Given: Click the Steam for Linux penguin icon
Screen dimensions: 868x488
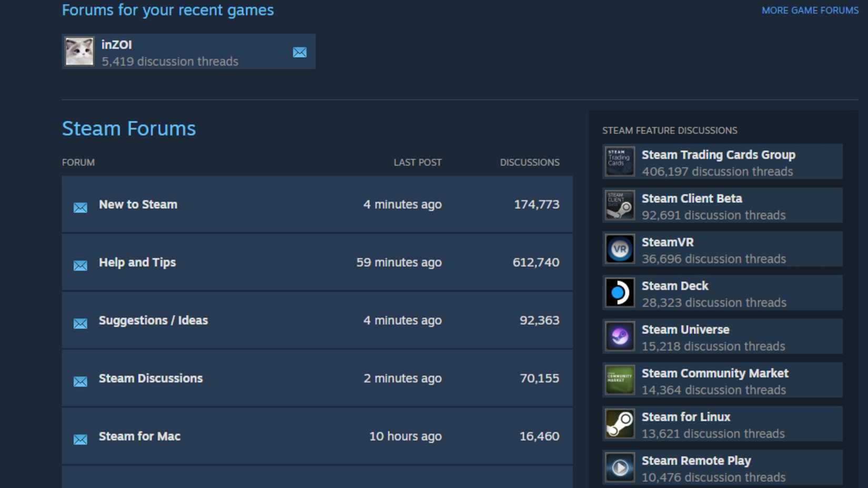Looking at the screenshot, I should point(619,423).
